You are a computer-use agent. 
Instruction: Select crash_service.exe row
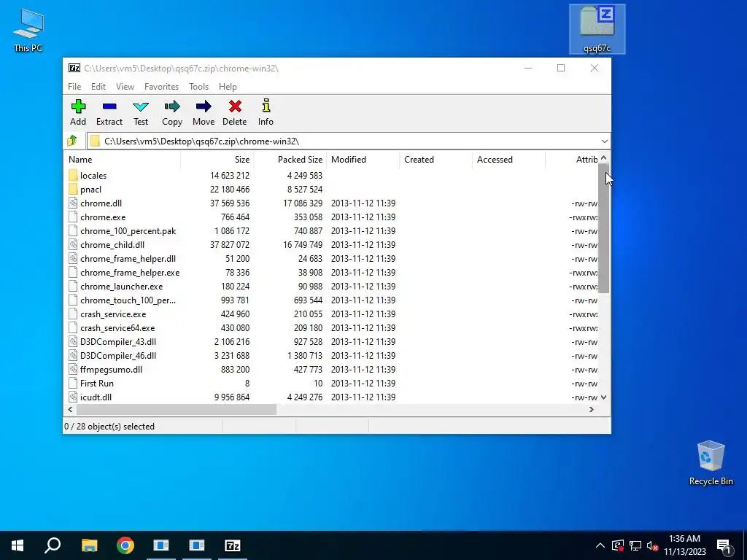click(330, 314)
